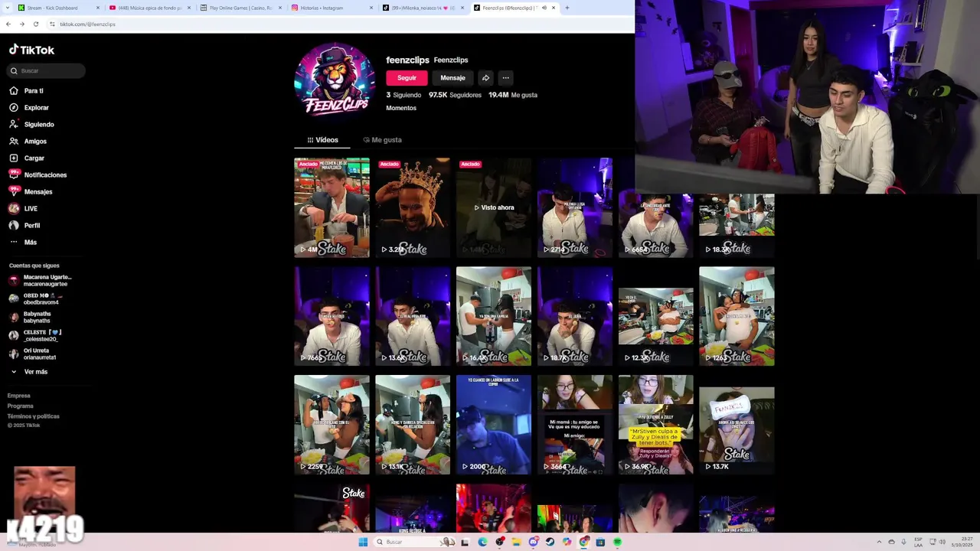980x551 pixels.
Task: Open Perfil page
Action: [25, 226]
